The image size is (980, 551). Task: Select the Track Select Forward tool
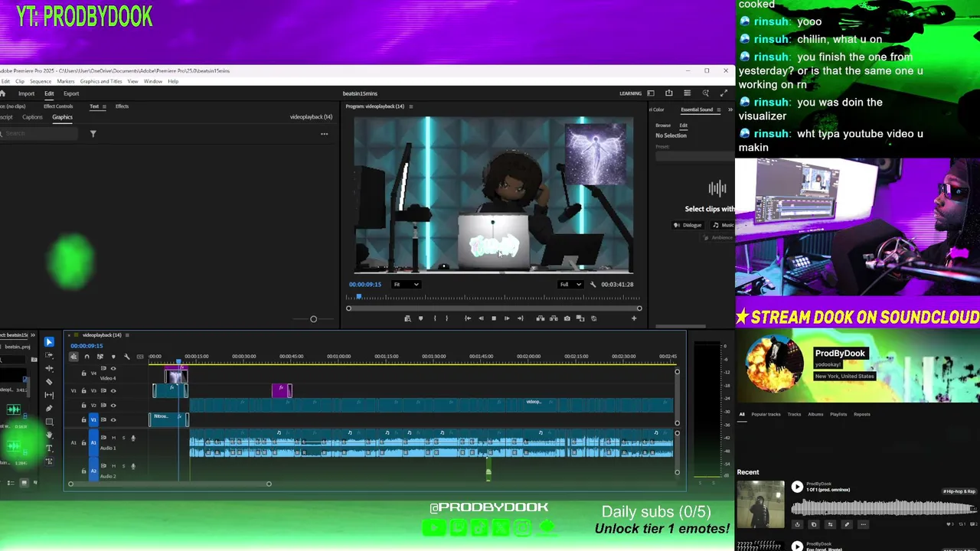click(49, 355)
